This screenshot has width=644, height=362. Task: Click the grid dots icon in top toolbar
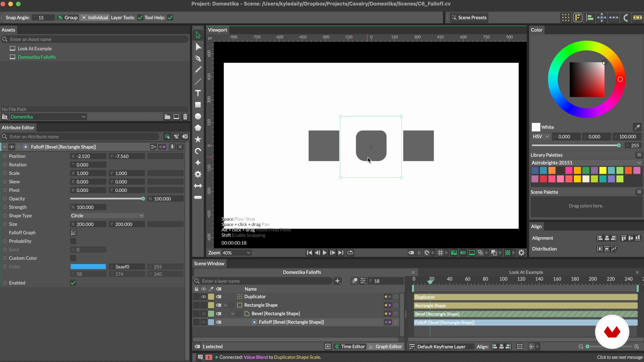point(566,18)
